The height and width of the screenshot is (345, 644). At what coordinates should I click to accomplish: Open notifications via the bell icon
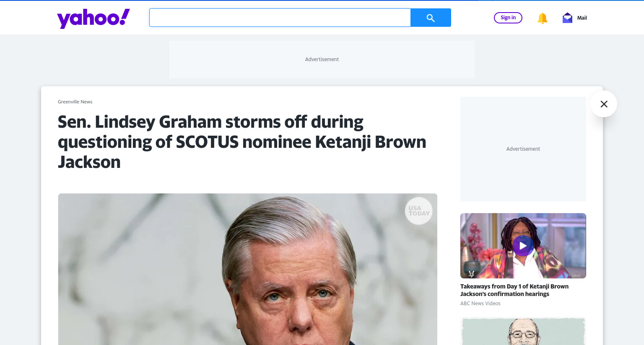click(542, 18)
